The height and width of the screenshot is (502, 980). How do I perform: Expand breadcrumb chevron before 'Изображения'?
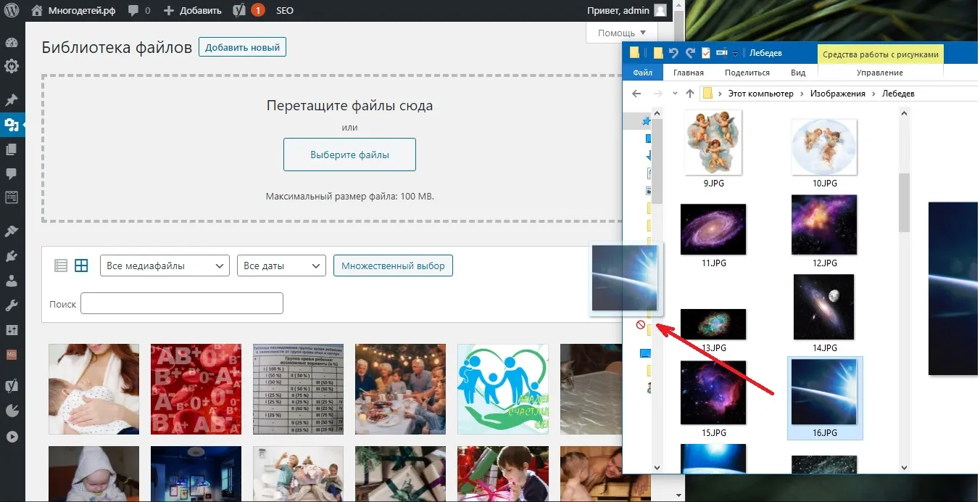pos(802,94)
